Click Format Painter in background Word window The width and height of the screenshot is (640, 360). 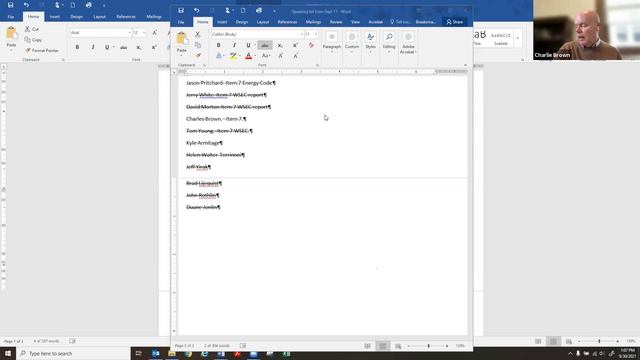pyautogui.click(x=42, y=50)
